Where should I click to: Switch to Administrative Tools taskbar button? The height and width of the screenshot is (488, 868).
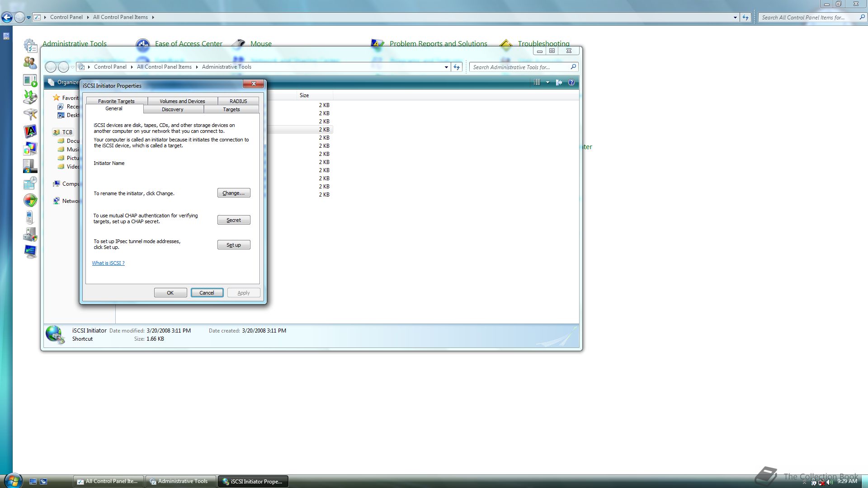pyautogui.click(x=181, y=482)
